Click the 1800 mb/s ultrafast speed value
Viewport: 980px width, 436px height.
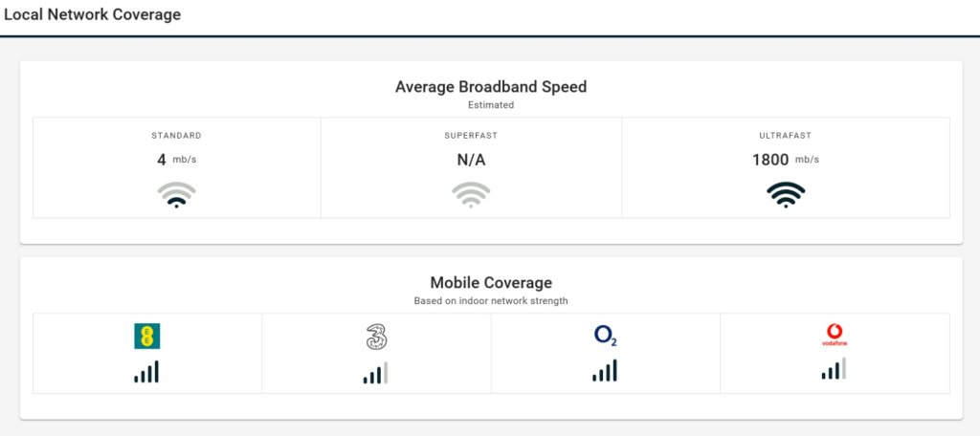[x=786, y=160]
